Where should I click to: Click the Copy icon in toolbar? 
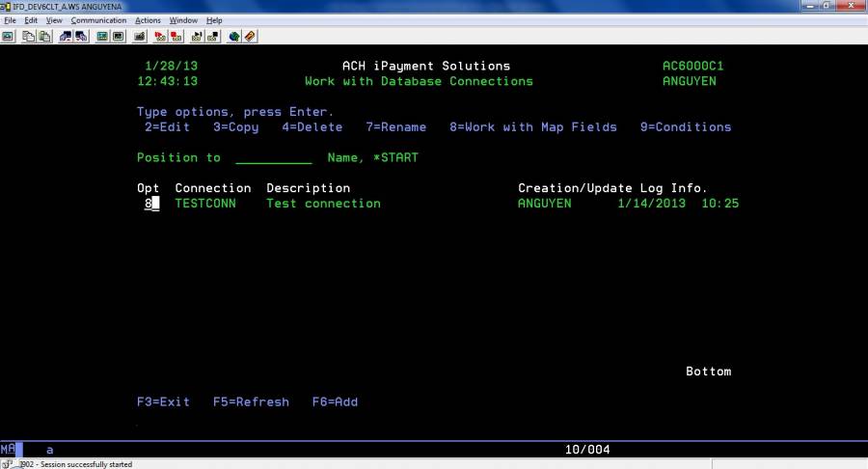coord(29,37)
